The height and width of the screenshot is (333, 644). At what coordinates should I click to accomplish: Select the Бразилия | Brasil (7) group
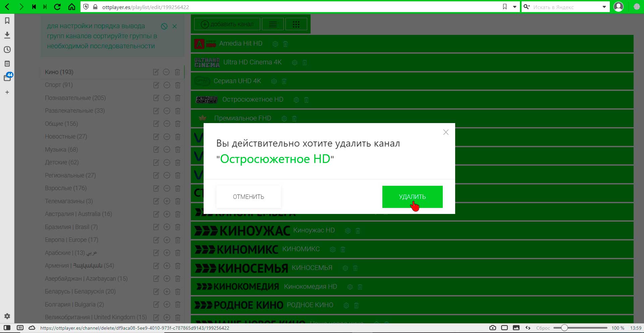click(71, 227)
